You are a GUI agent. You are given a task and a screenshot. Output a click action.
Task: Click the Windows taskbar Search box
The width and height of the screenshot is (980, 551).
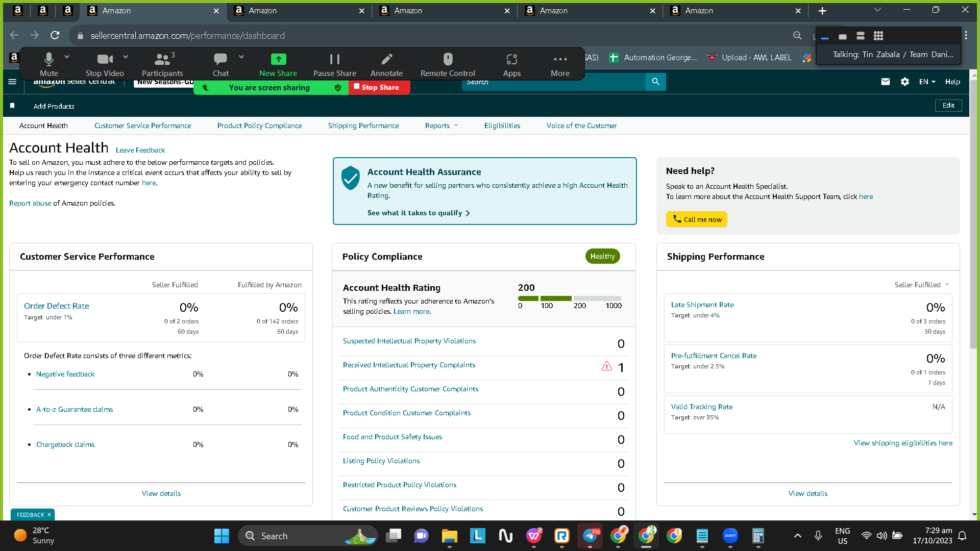tap(308, 536)
